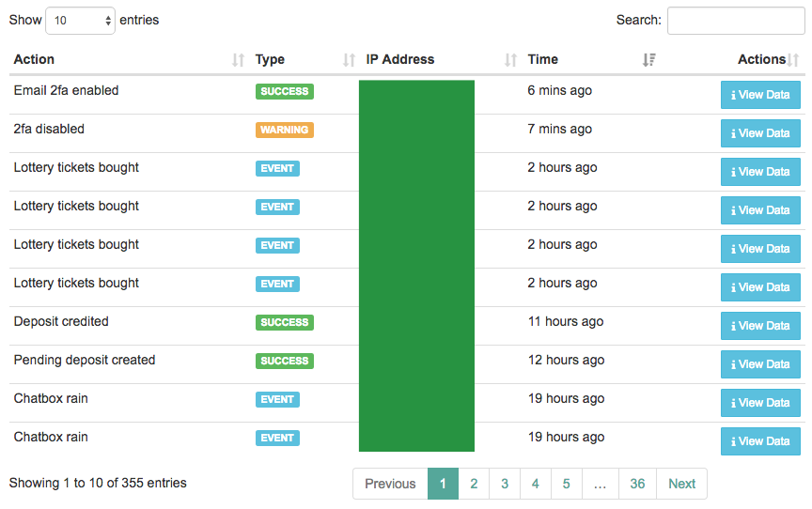Click the Previous page button
Viewport: 812px width, 509px height.
pos(390,484)
